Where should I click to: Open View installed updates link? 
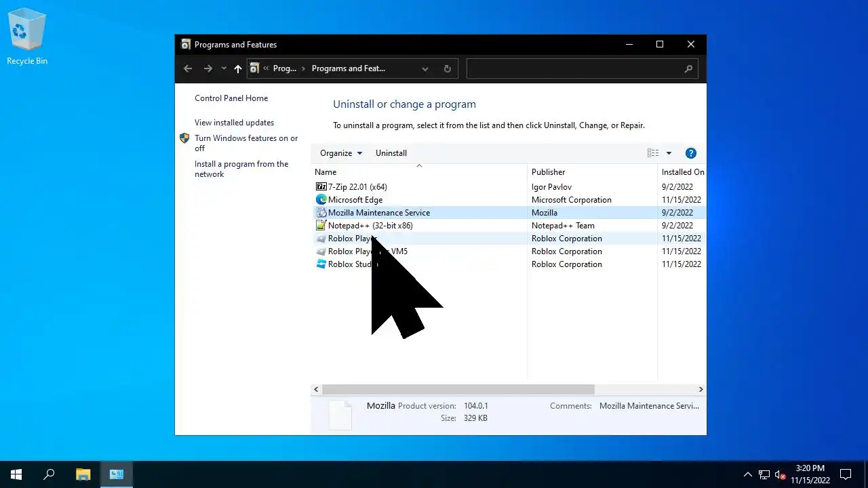tap(235, 123)
